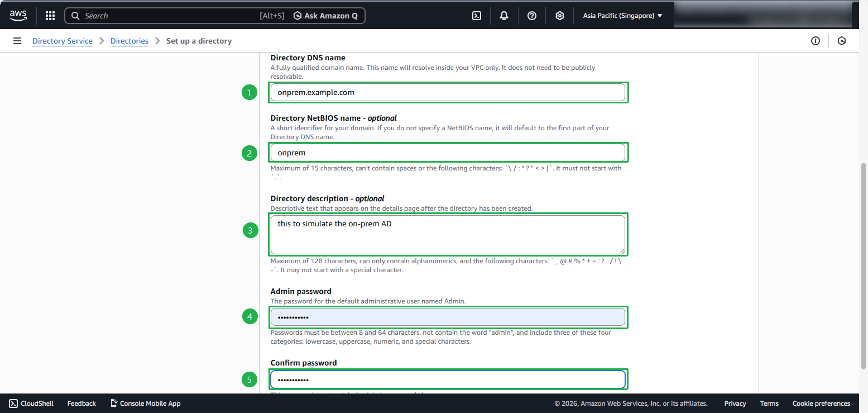868x413 pixels.
Task: Expand the Asia Pacific (Singapore) region dropdown
Action: tap(622, 16)
